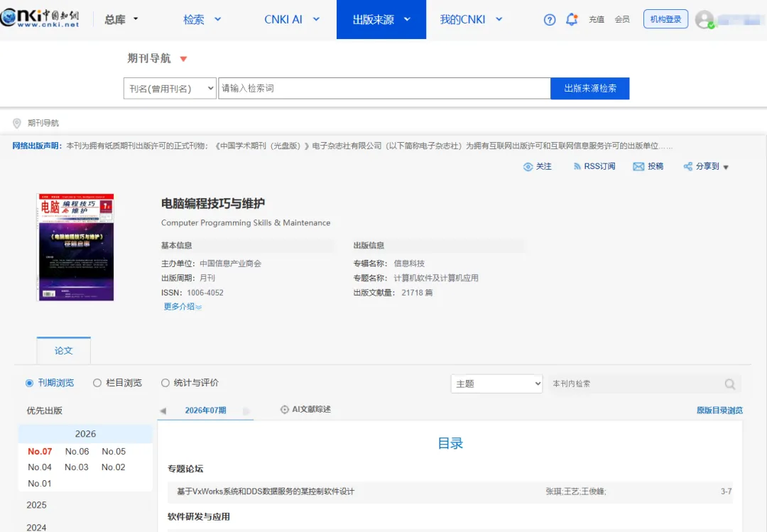Screen dimensions: 767x532
Task: Expand the 出版来源 menu arrow
Action: click(407, 19)
